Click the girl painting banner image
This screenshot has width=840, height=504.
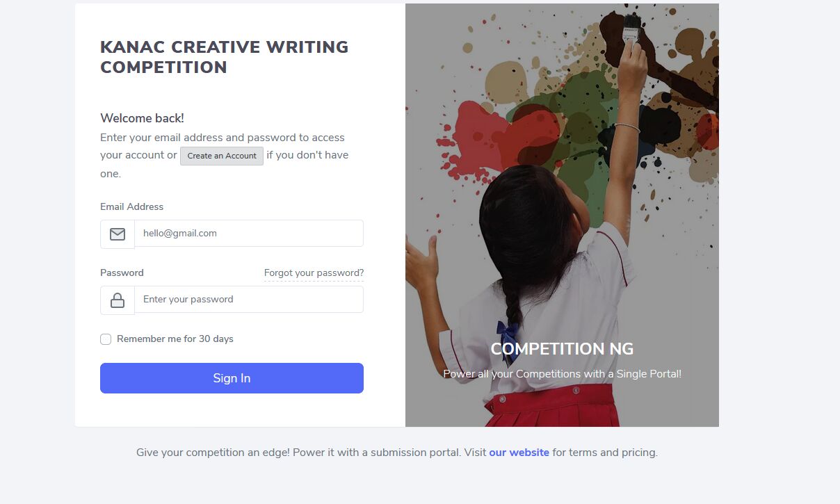[x=562, y=215]
